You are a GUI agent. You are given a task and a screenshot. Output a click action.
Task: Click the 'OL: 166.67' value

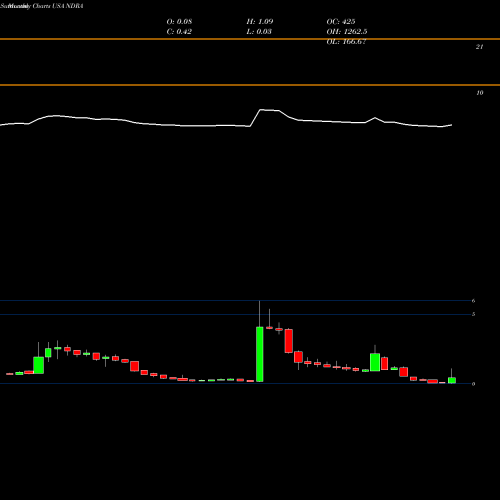pyautogui.click(x=346, y=42)
